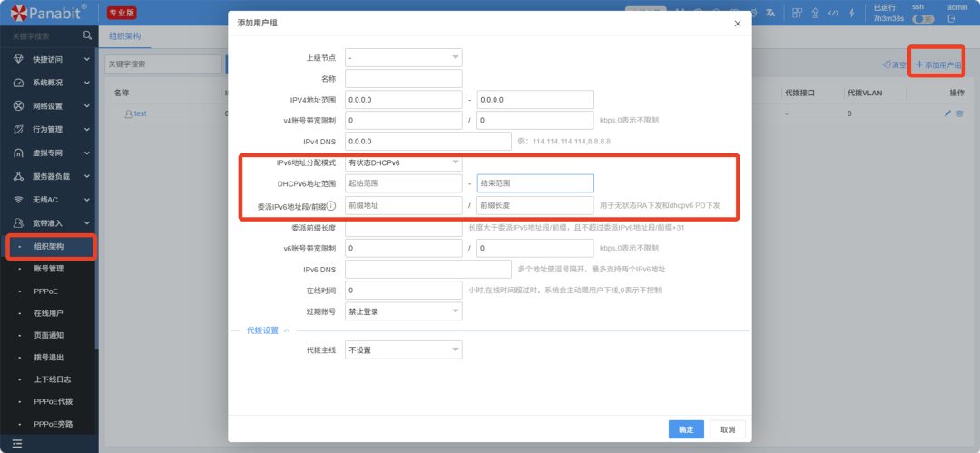
Task: Open 拨号退出 in the sidebar
Action: (x=49, y=358)
